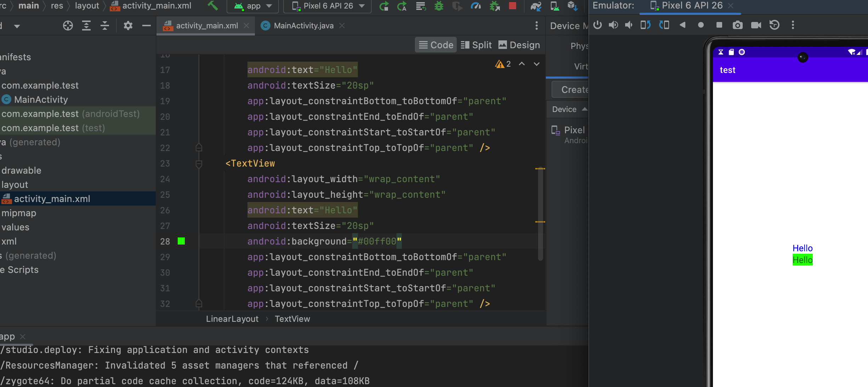Switch to MainActivity.java editor tab
This screenshot has width=868, height=387.
[303, 26]
